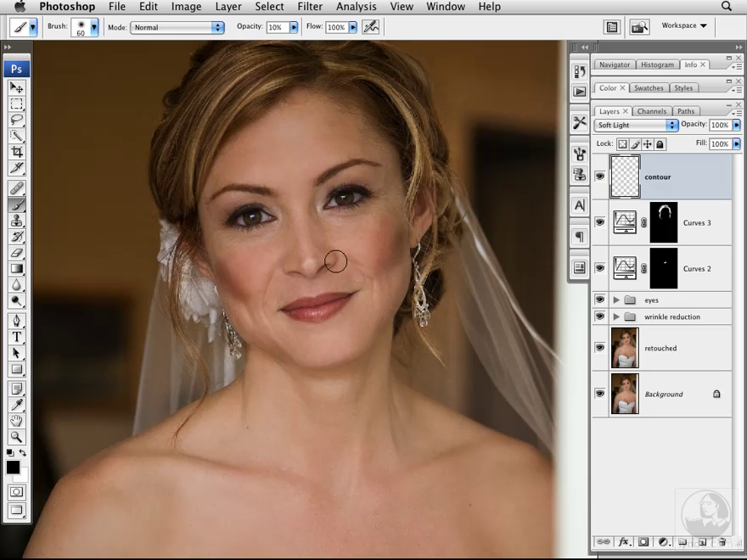
Task: Select the Type tool
Action: (17, 337)
